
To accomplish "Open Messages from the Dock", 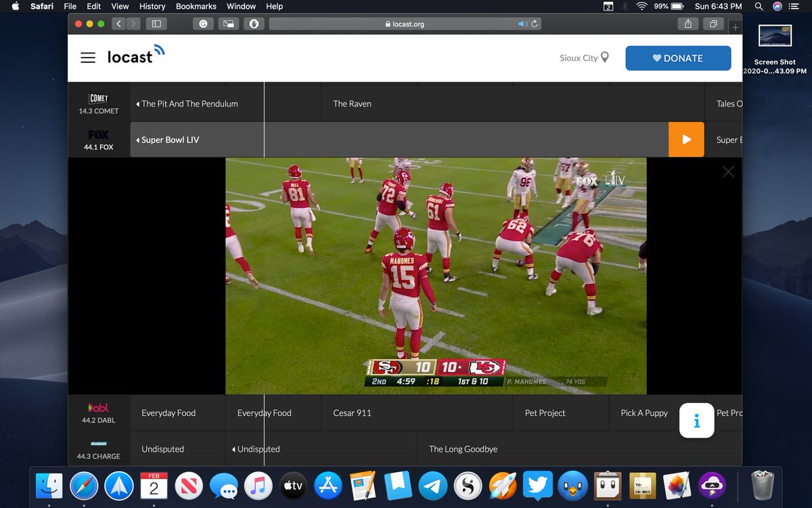I will (223, 486).
